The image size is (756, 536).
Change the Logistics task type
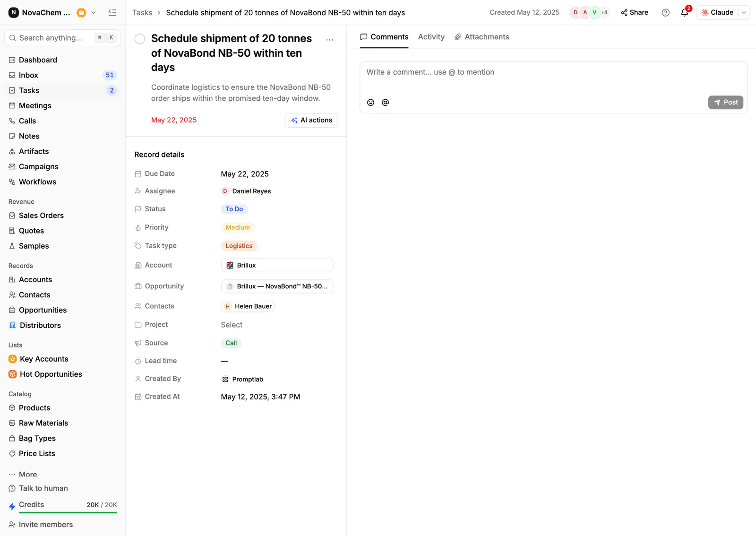click(239, 246)
